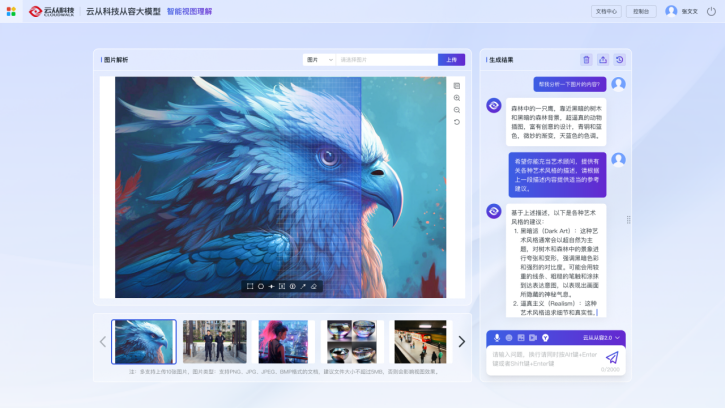Click the 上传 upload button
This screenshot has width=725, height=408.
(451, 60)
